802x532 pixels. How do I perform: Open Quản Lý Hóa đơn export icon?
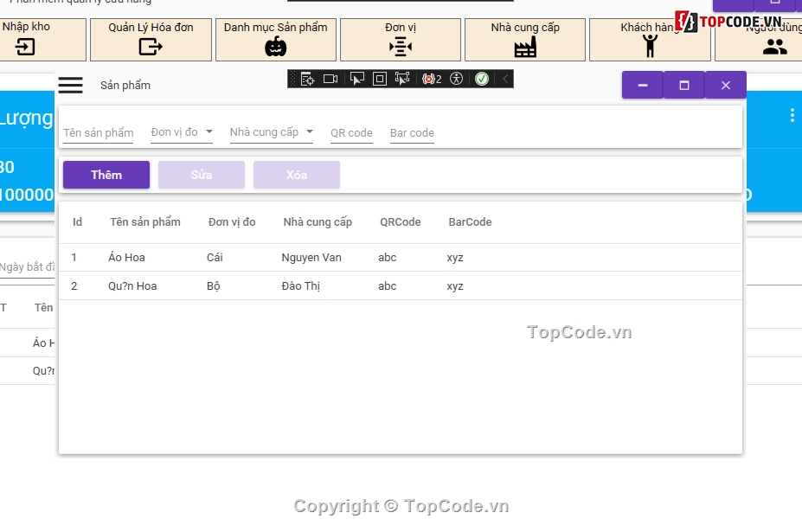(x=151, y=47)
